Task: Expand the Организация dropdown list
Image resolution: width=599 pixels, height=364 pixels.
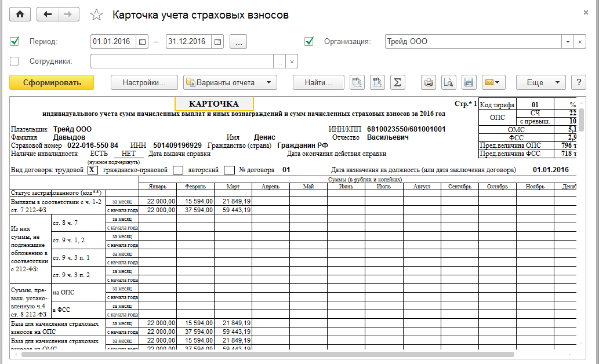Action: point(568,42)
